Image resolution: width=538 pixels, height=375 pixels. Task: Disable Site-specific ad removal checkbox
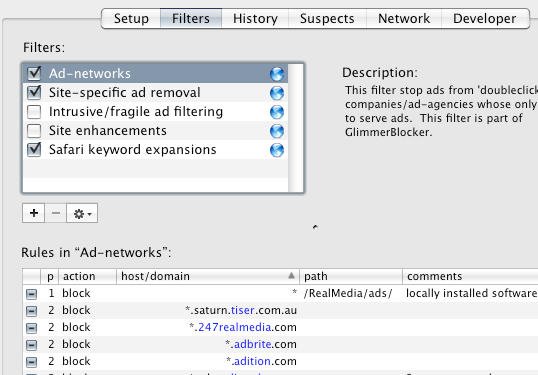click(x=34, y=92)
